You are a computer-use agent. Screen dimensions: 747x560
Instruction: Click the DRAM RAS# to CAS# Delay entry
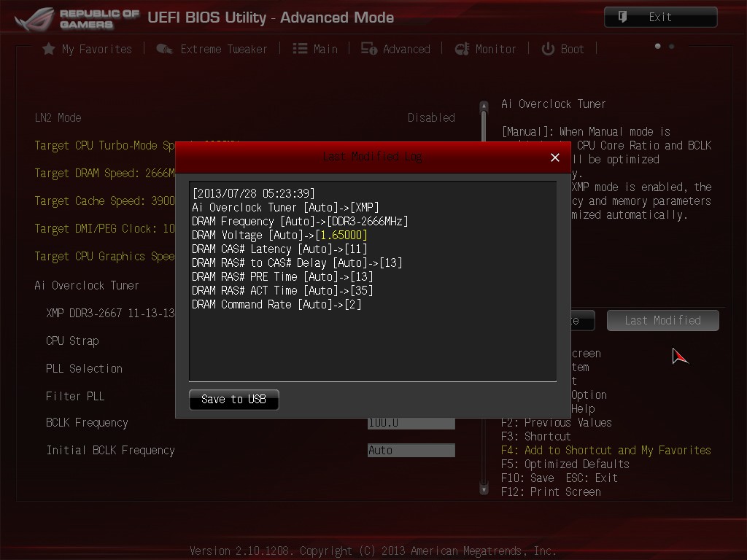(298, 262)
